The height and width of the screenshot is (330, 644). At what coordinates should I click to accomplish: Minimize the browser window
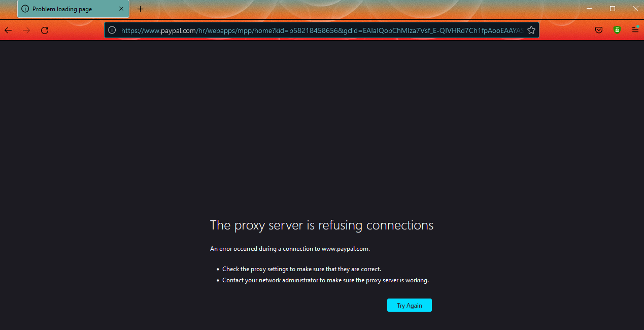(x=589, y=9)
